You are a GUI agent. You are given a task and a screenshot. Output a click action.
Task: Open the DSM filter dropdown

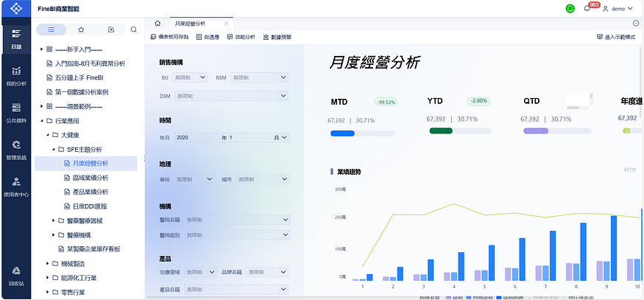click(x=231, y=96)
